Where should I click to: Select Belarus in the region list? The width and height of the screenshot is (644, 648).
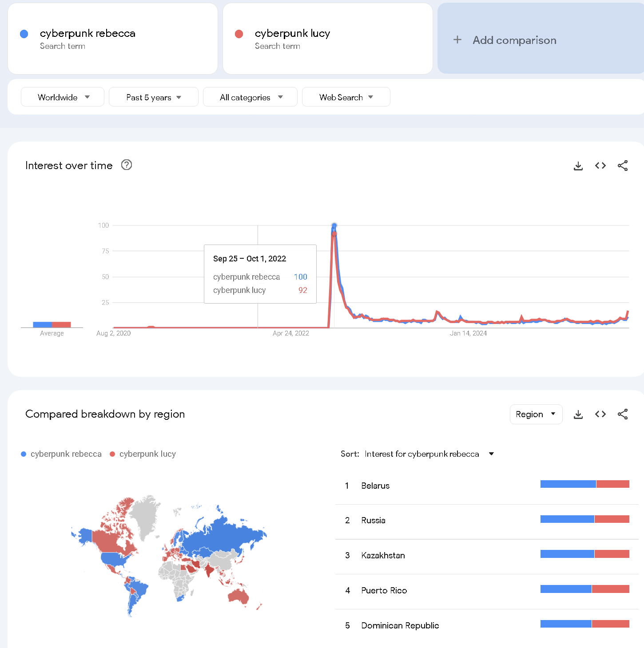(x=375, y=486)
